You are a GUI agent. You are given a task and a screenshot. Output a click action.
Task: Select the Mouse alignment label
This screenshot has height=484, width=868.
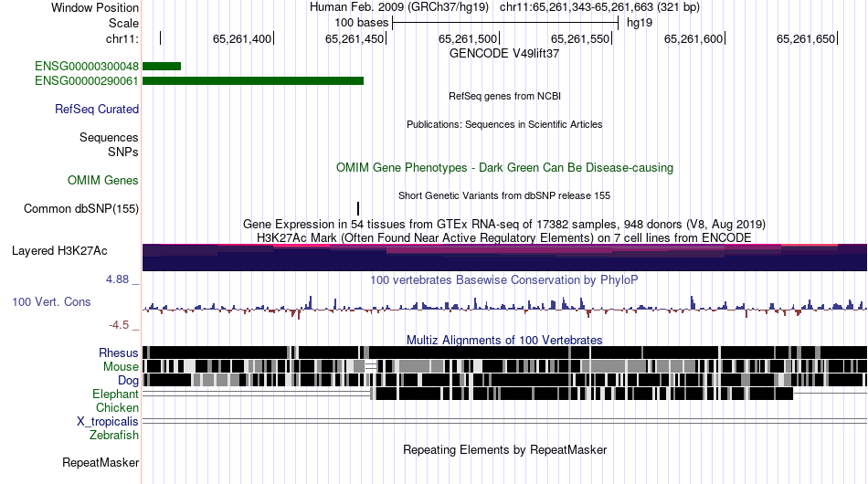pos(121,367)
